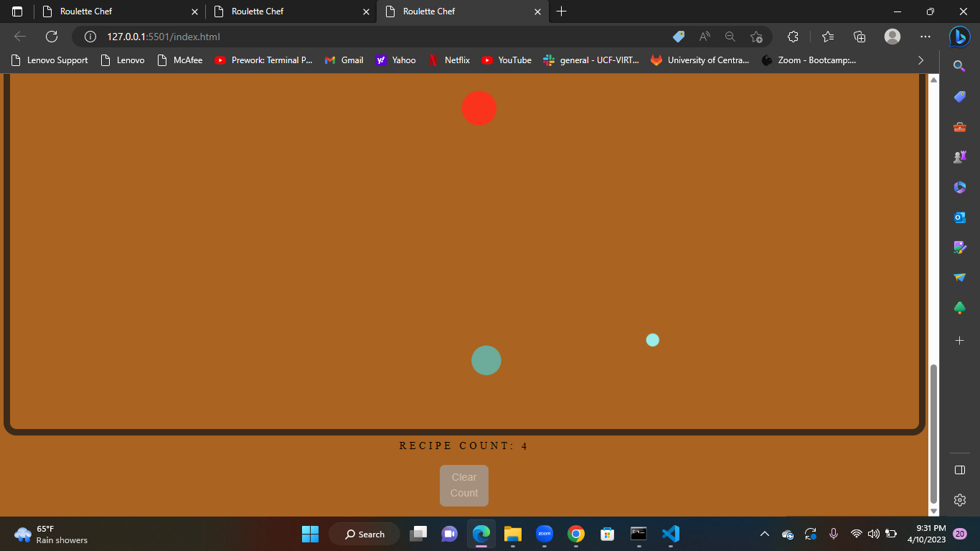The height and width of the screenshot is (551, 980).
Task: Click the browser Extensions icon
Action: pyautogui.click(x=793, y=36)
